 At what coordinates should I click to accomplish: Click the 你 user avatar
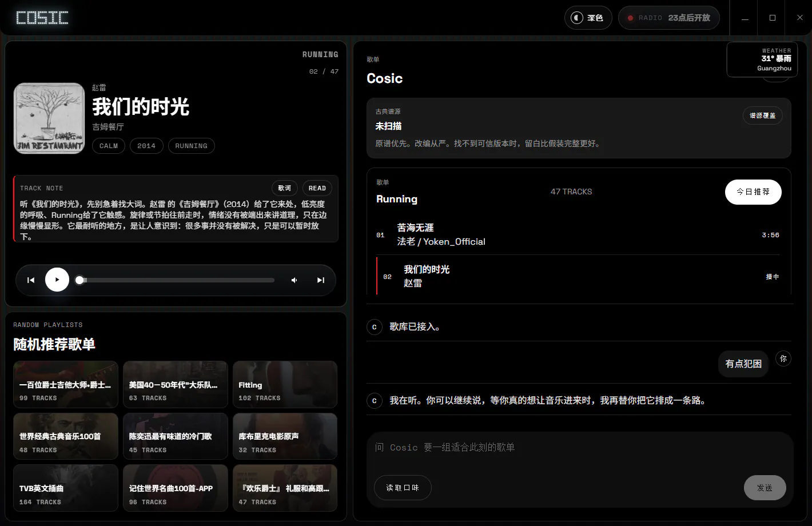(783, 358)
